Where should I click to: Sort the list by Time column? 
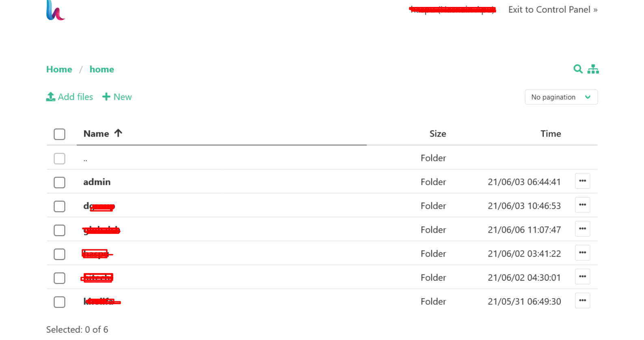click(x=550, y=134)
